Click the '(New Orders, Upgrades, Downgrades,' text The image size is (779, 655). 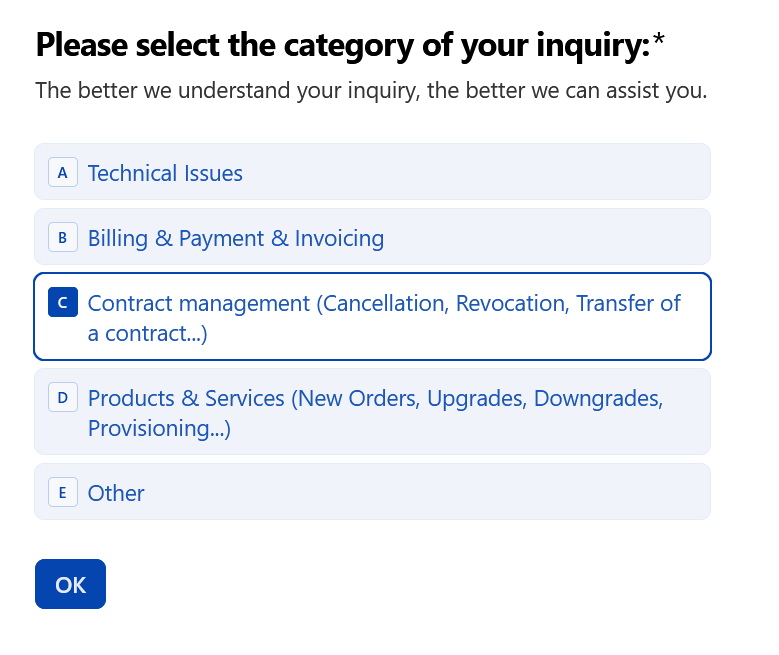coord(476,398)
